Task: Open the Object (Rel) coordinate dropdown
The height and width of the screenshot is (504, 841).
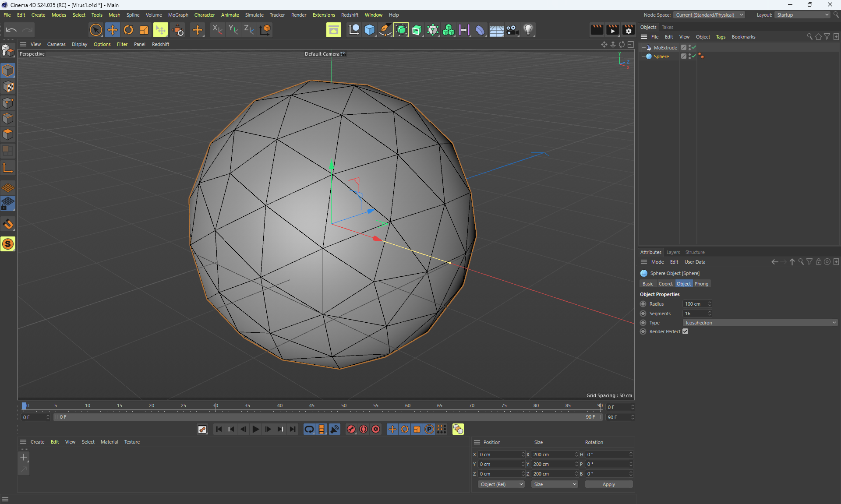Action: click(501, 484)
